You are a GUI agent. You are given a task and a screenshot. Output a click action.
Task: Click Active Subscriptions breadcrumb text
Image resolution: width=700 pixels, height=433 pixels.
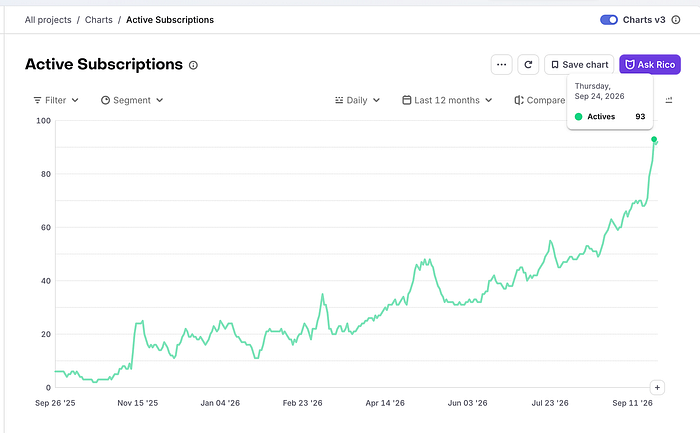pyautogui.click(x=170, y=20)
